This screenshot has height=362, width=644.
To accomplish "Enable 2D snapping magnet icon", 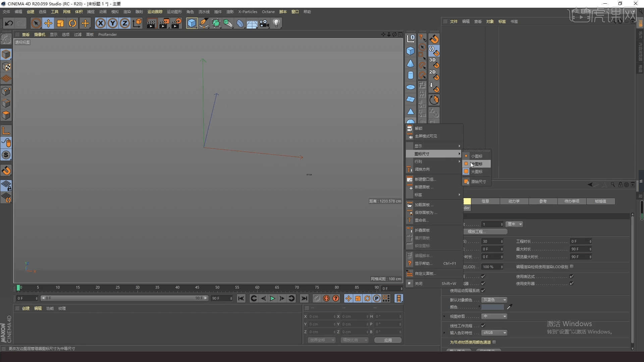I will pyautogui.click(x=434, y=75).
